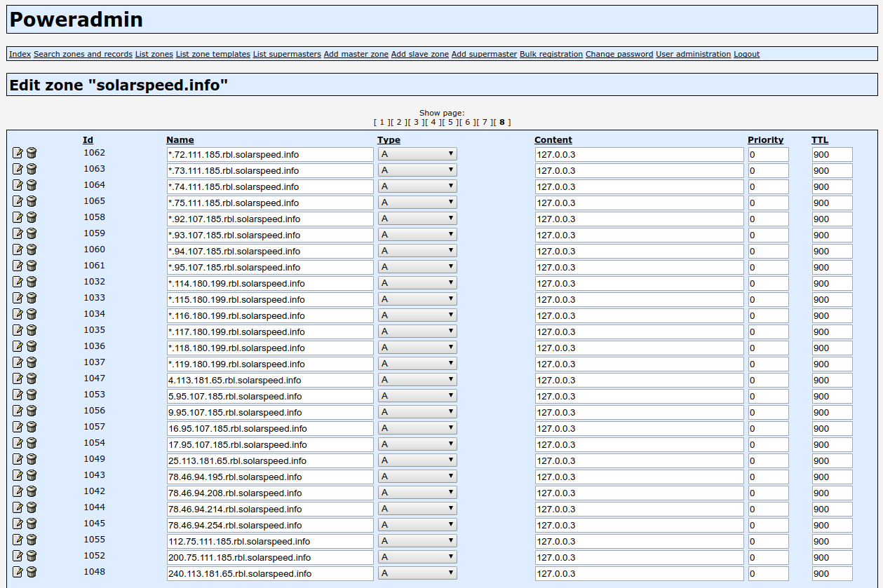Open Type dropdown for record 1036
This screenshot has width=883, height=588.
coord(417,348)
